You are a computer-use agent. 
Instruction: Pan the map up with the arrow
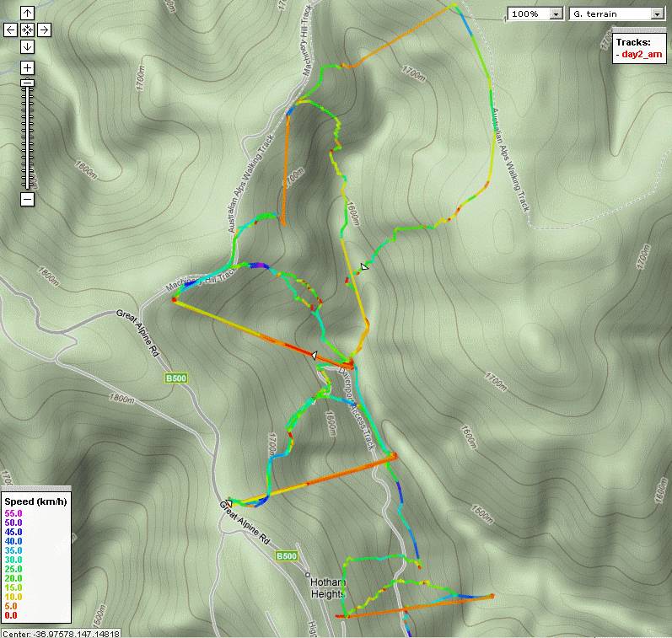click(x=27, y=13)
